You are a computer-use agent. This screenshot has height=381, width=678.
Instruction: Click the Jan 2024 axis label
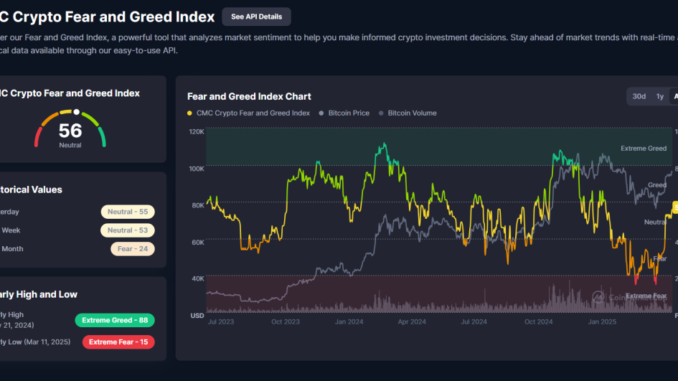pos(349,322)
